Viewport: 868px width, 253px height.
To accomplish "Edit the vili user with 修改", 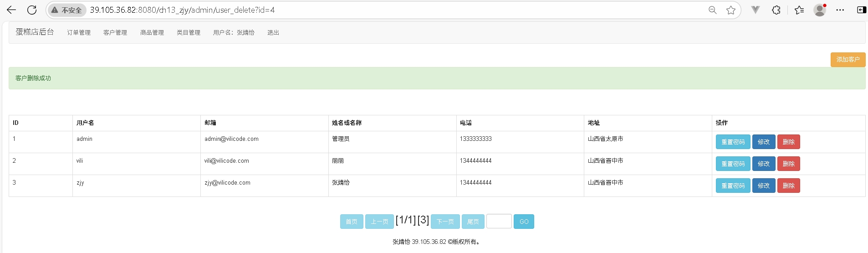I will (x=764, y=164).
